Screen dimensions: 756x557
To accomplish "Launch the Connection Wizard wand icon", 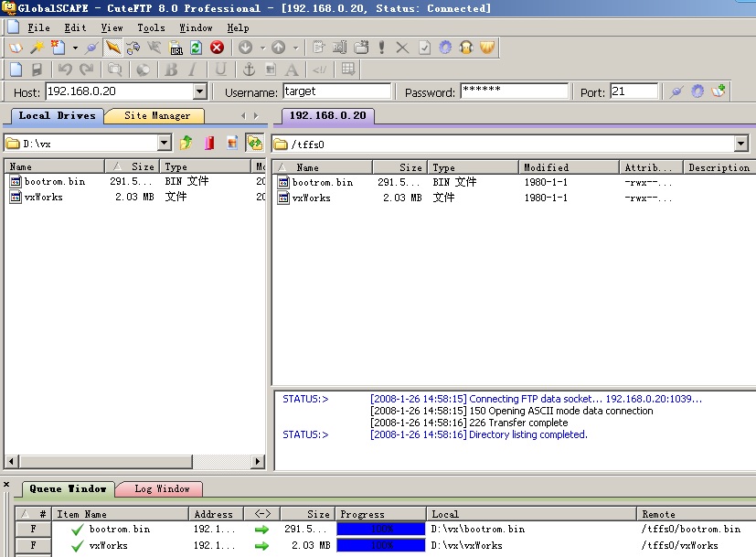I will [x=37, y=48].
